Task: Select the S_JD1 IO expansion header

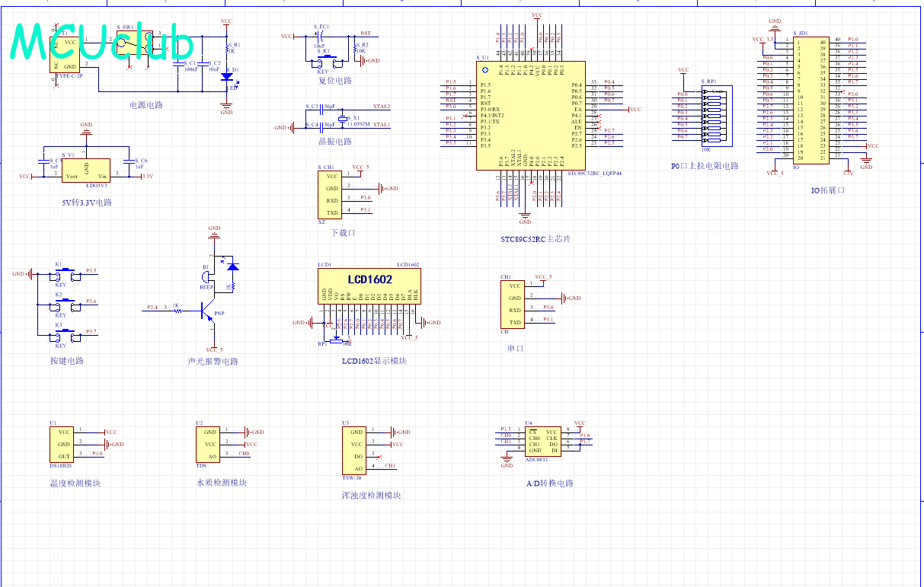Action: [x=812, y=99]
